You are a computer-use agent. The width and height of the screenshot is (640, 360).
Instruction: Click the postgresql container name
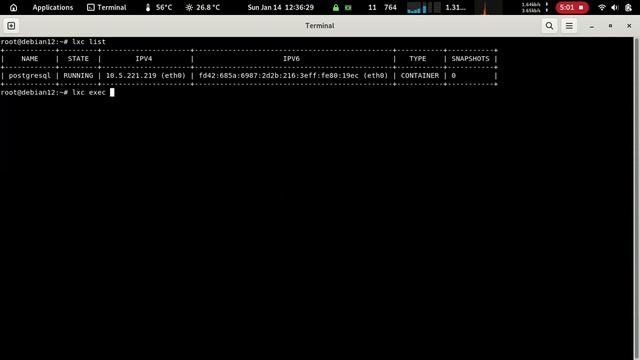pos(30,76)
